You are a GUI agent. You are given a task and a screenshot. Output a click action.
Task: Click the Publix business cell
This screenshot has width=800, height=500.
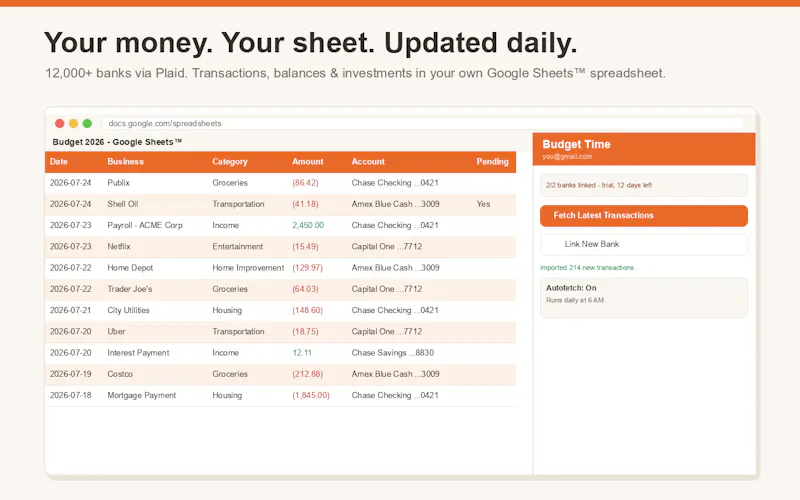pos(118,183)
